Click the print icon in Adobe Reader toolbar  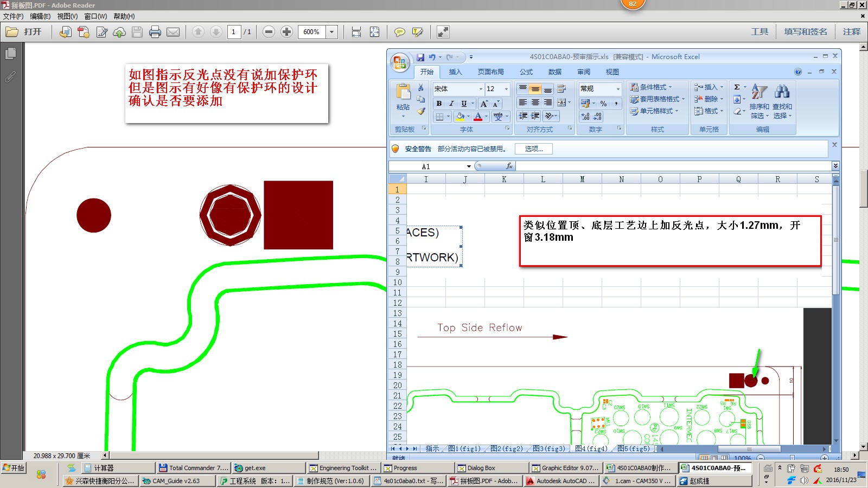[155, 32]
